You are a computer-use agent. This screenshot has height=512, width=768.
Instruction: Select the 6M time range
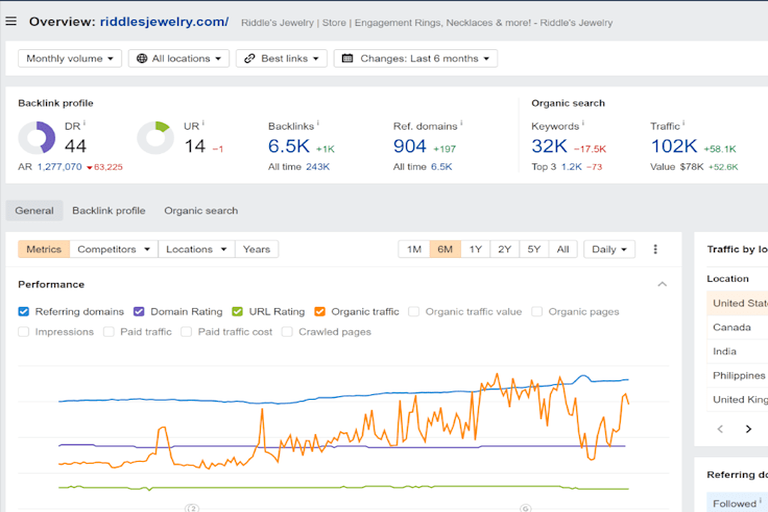point(445,249)
